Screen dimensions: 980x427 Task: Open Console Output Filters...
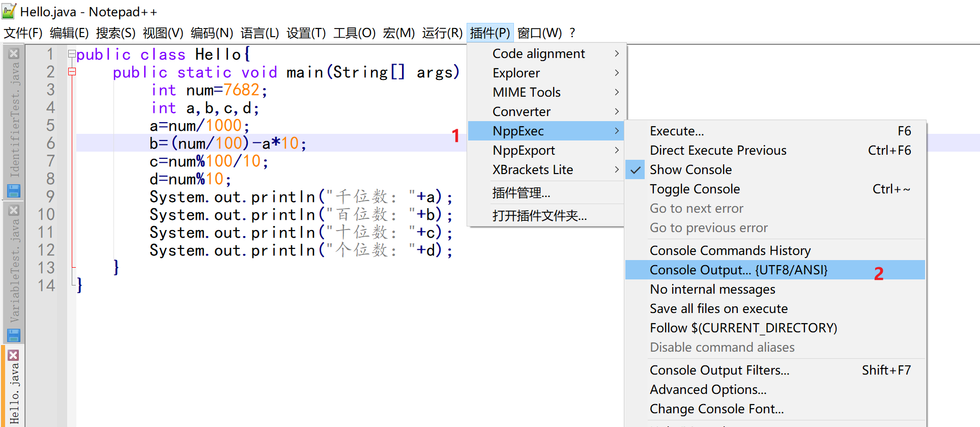[x=775, y=370]
